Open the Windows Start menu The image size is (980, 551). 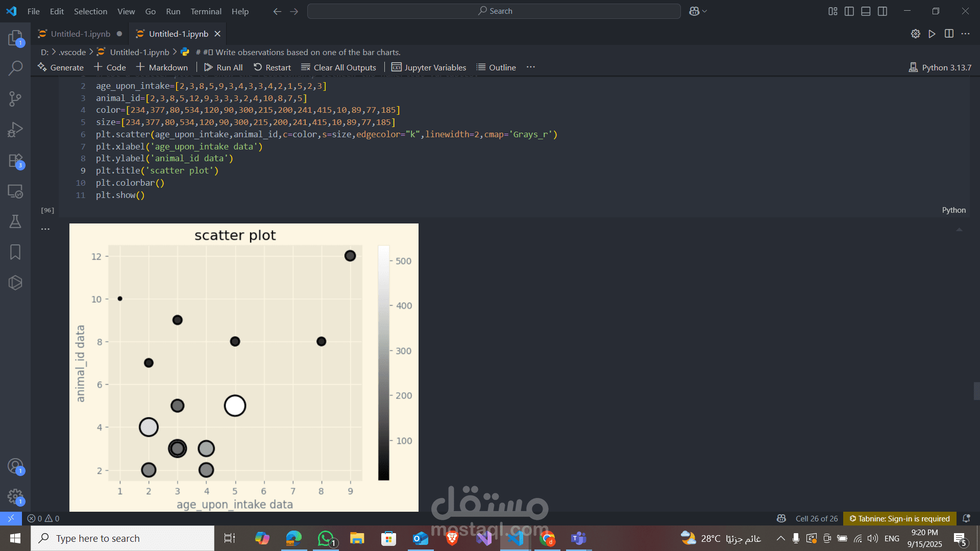(x=15, y=538)
